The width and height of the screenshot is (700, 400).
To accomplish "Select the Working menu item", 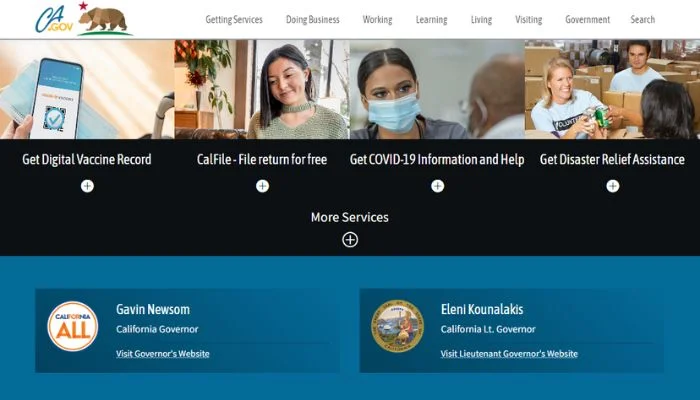I will tap(377, 20).
